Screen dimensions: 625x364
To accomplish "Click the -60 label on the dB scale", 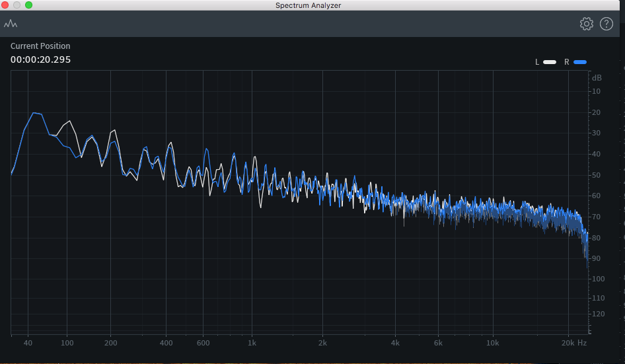I will pos(595,196).
